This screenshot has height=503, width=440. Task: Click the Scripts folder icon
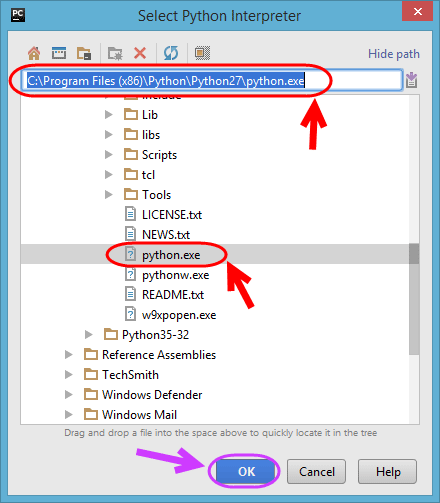(x=131, y=154)
